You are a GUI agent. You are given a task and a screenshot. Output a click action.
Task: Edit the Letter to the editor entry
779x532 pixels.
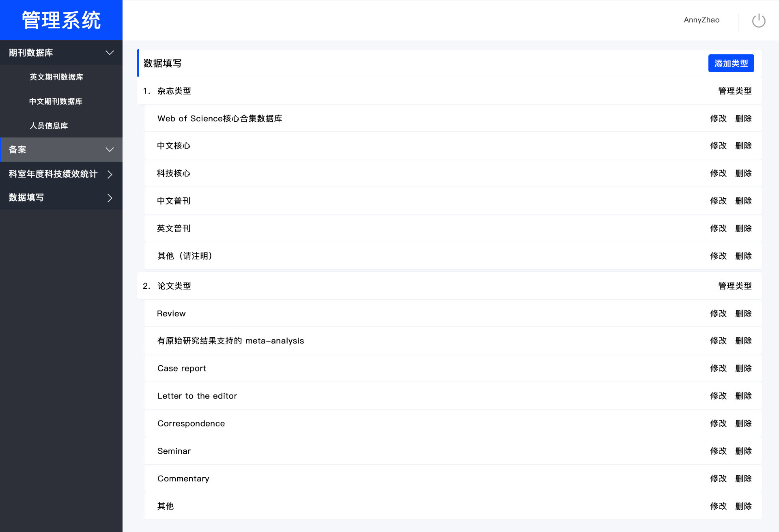(718, 396)
